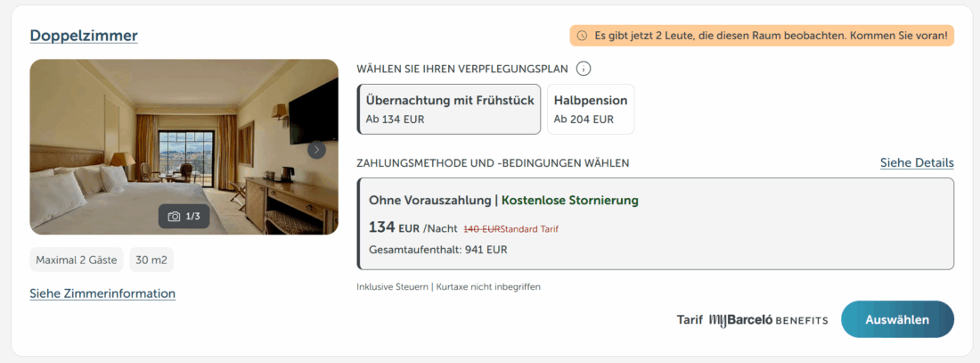Screen dimensions: 980x363
Task: Click the Auswählen button
Action: point(897,320)
